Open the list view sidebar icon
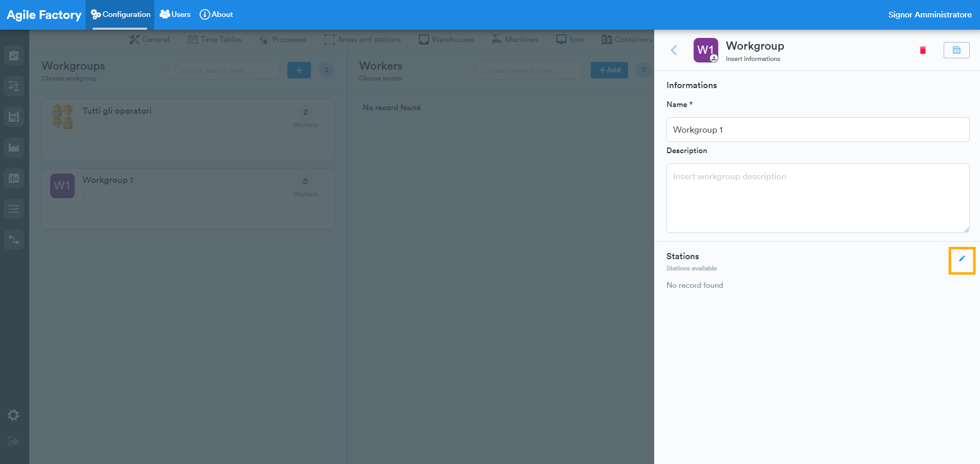The image size is (980, 464). (x=14, y=209)
